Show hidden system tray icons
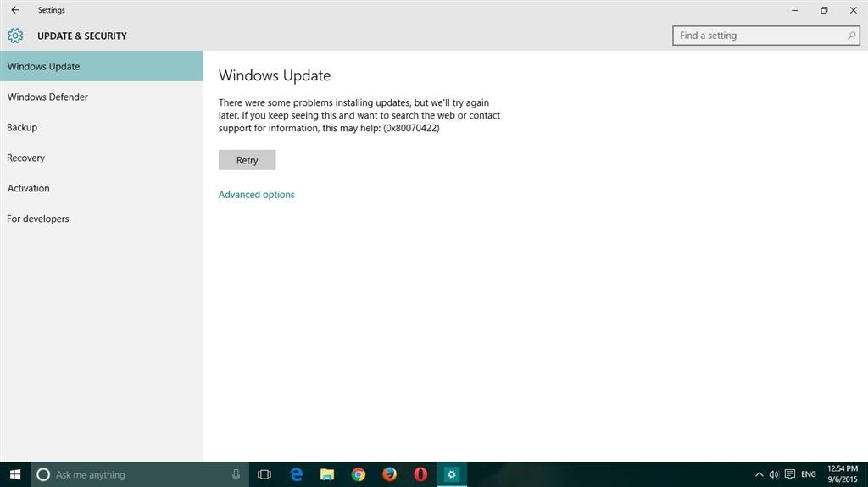Image resolution: width=868 pixels, height=487 pixels. click(x=759, y=475)
